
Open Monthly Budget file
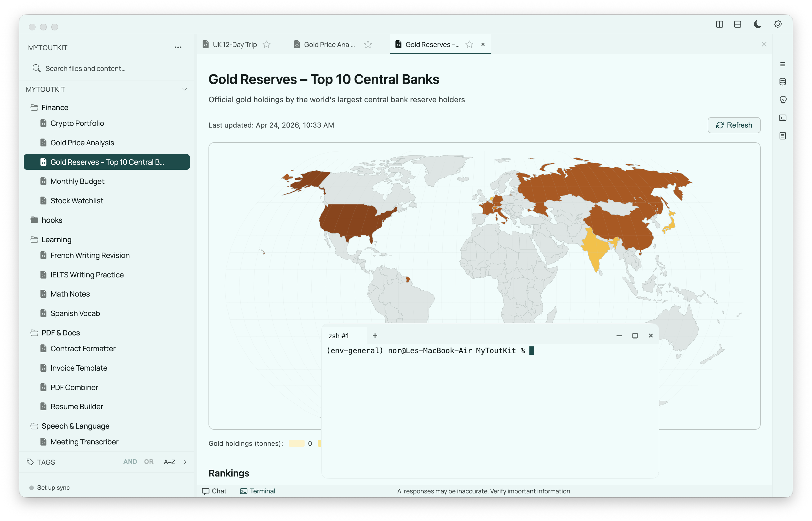(77, 181)
